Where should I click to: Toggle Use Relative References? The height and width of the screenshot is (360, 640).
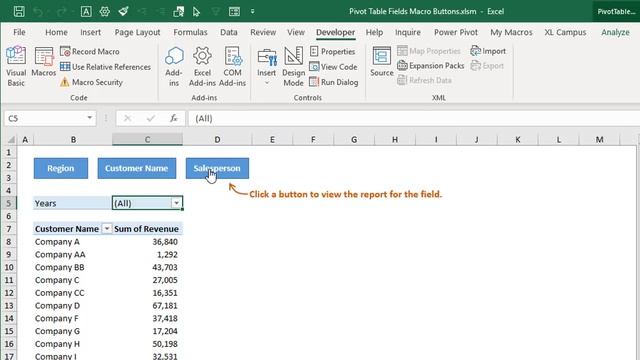coord(105,67)
